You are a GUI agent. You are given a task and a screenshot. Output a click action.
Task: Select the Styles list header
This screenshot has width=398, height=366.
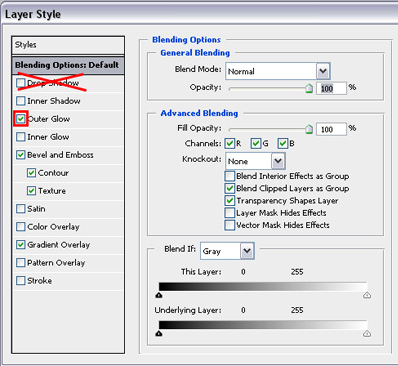tap(68, 45)
